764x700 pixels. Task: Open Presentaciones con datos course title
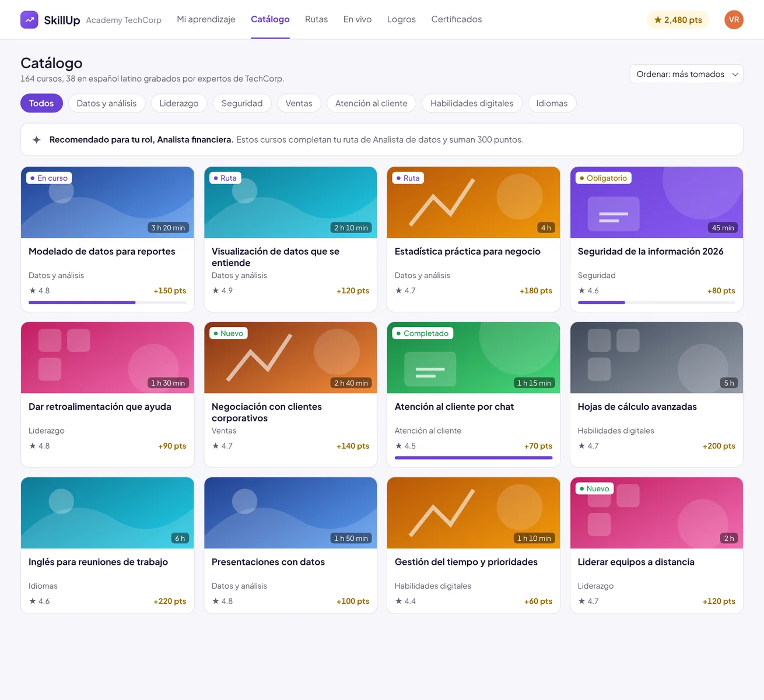click(x=268, y=562)
